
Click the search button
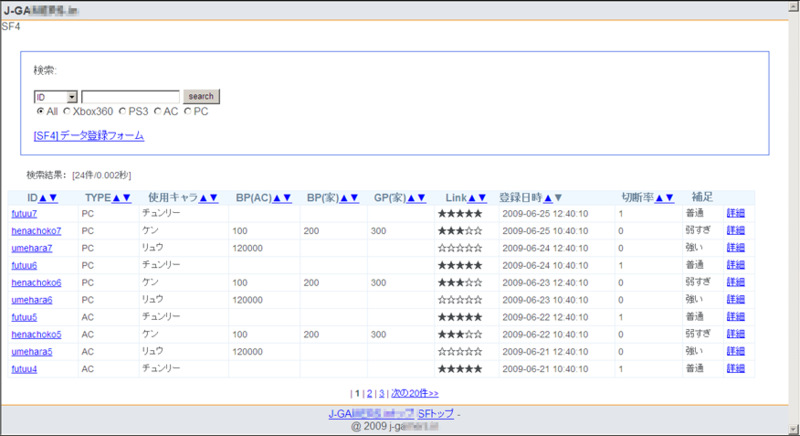click(x=201, y=96)
